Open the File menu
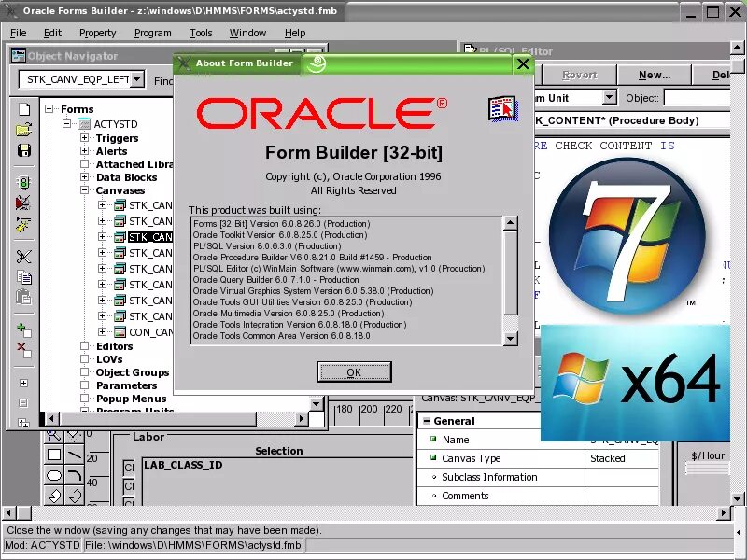This screenshot has height=560, width=747. coord(18,33)
